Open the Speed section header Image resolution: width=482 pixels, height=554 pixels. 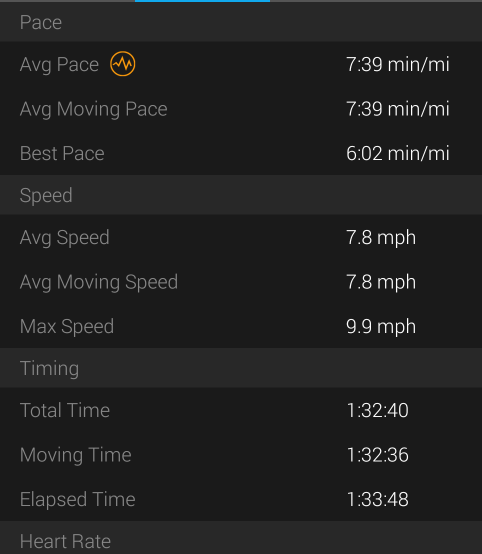(241, 195)
